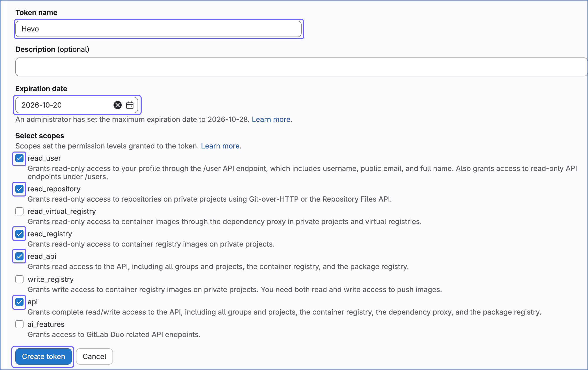Viewport: 588px width, 370px height.
Task: Select the expiration date text 2026-10-20
Action: tap(41, 105)
